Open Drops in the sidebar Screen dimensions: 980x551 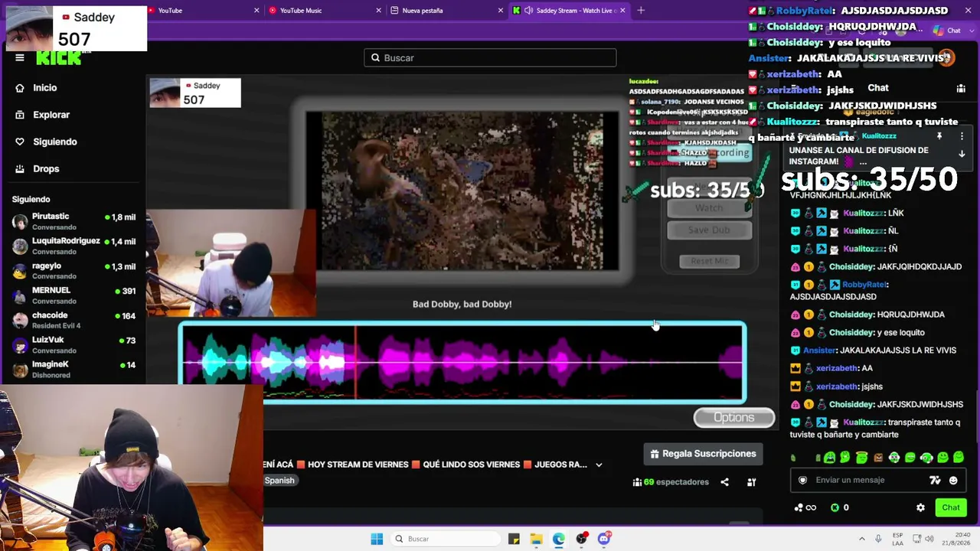(46, 168)
